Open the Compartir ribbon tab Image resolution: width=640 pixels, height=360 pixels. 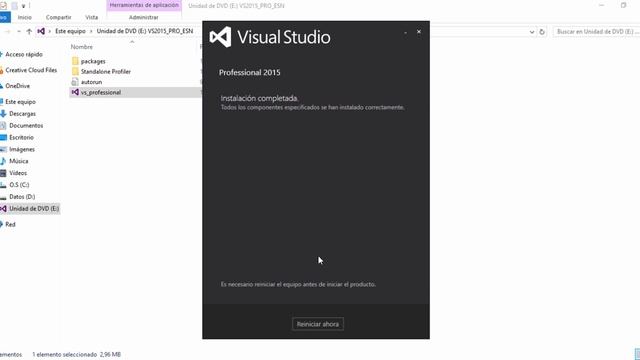[58, 17]
